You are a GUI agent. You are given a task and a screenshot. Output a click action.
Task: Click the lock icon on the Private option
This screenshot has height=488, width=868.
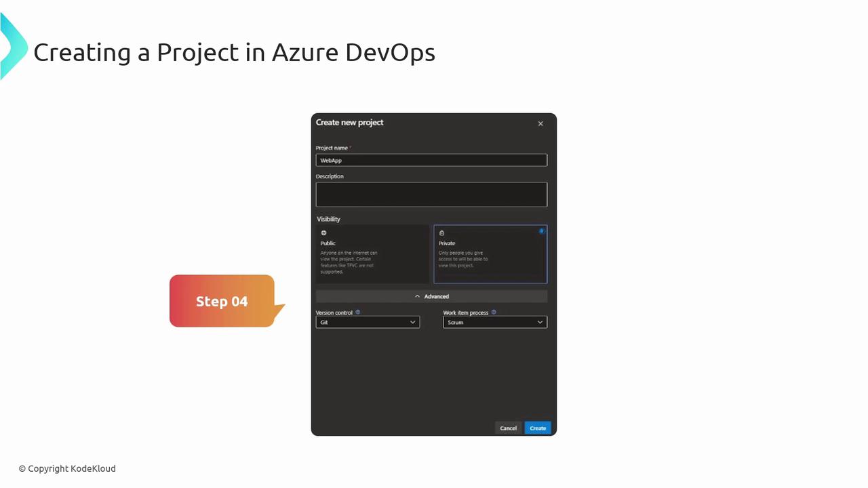pos(441,232)
